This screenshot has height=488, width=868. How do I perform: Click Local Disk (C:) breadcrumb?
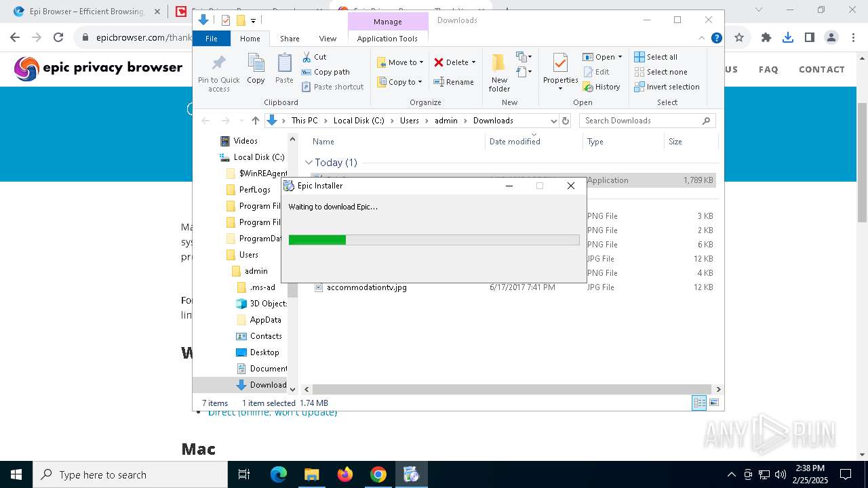pyautogui.click(x=359, y=121)
